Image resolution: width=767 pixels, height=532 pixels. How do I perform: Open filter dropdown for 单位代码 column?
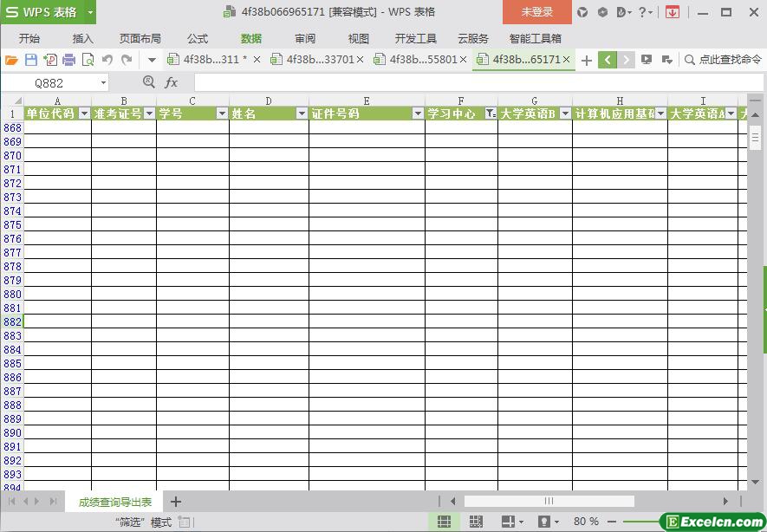[x=85, y=114]
